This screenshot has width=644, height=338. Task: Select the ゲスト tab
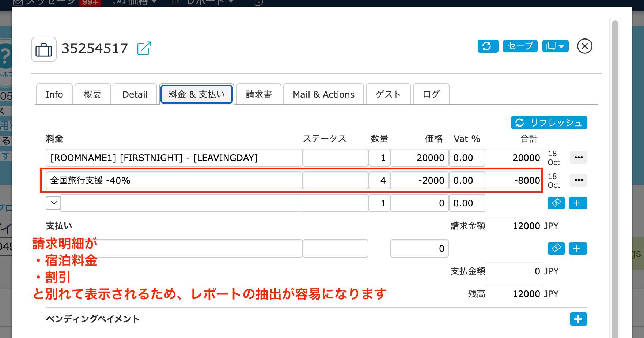tap(388, 94)
